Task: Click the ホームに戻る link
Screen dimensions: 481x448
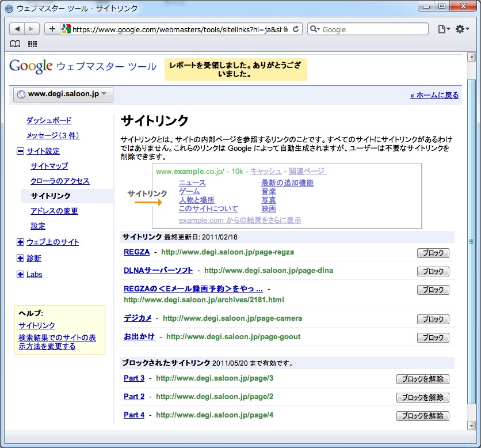Action: click(x=434, y=96)
